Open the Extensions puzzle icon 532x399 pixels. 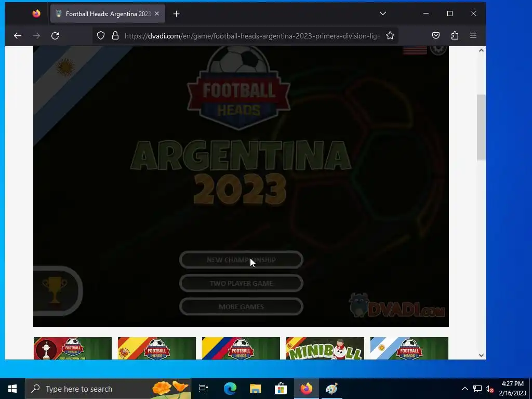[455, 36]
